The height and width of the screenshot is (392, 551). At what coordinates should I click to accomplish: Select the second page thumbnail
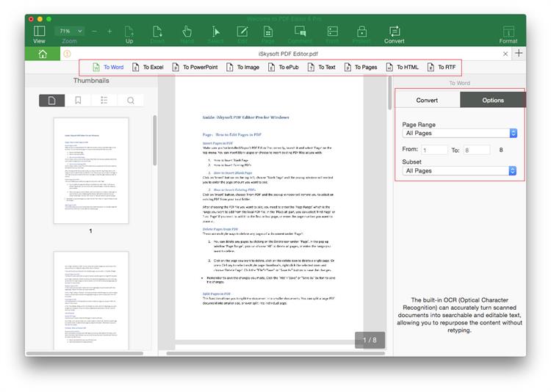pos(91,300)
